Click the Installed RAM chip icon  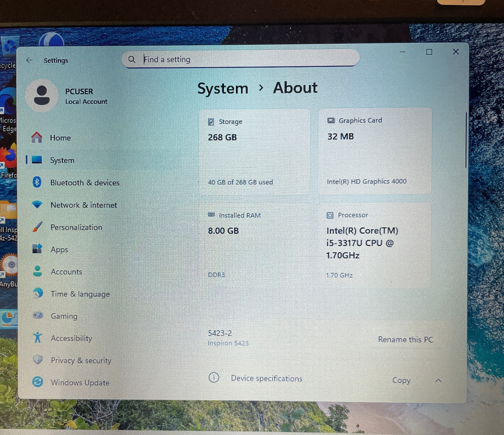tap(211, 215)
